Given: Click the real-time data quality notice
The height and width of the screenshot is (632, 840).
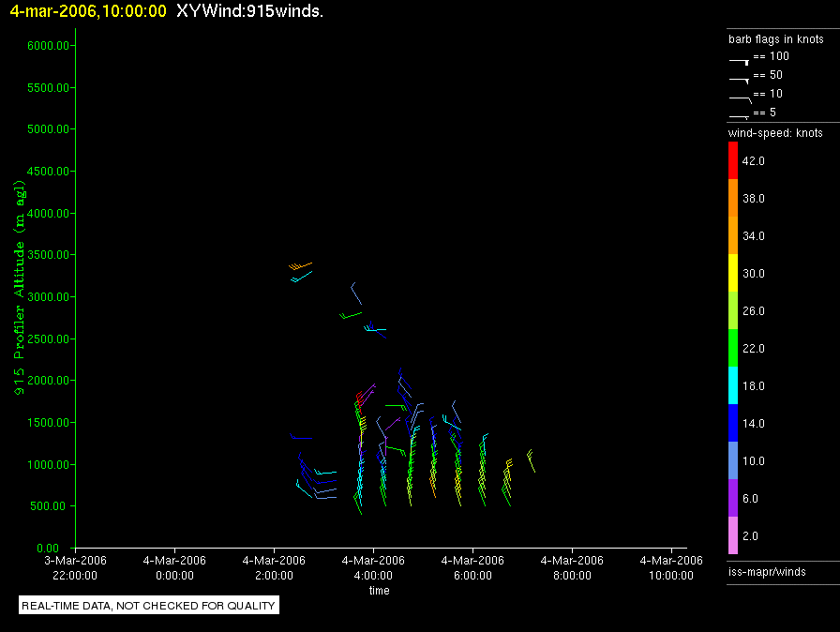Looking at the screenshot, I should pyautogui.click(x=148, y=605).
